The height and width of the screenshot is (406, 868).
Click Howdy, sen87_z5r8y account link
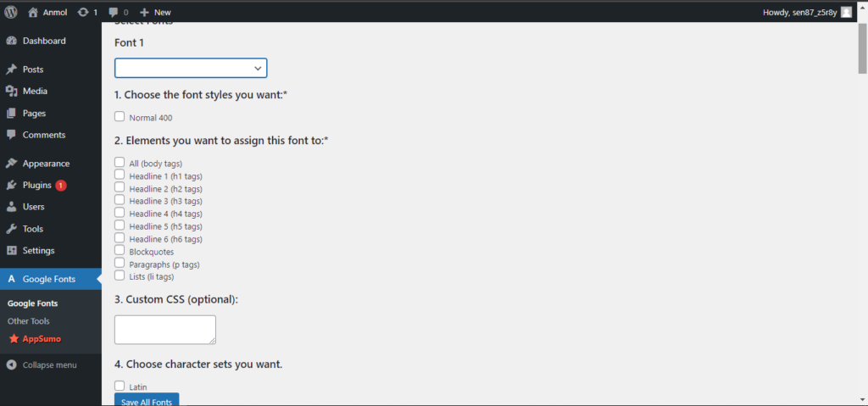pyautogui.click(x=799, y=12)
